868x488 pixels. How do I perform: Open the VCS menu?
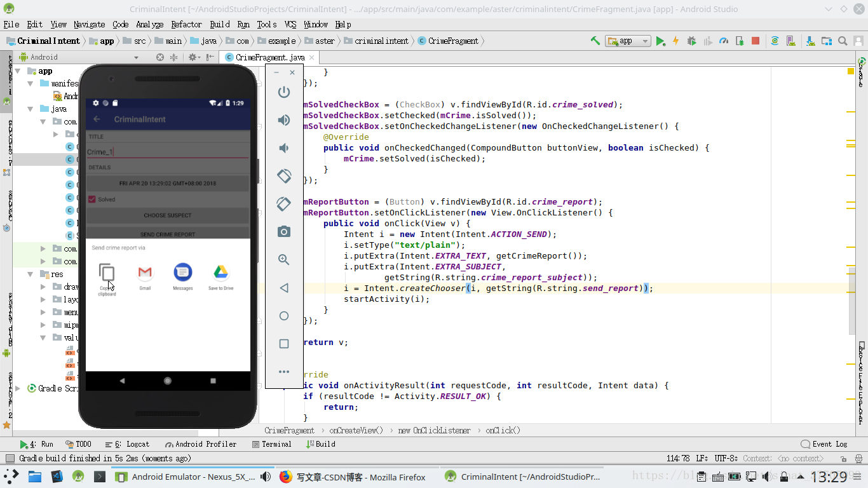coord(290,24)
